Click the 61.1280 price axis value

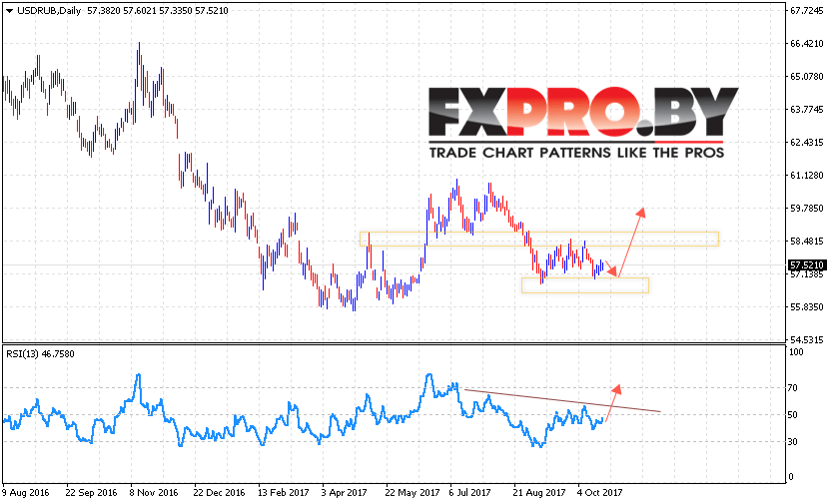pyautogui.click(x=806, y=176)
